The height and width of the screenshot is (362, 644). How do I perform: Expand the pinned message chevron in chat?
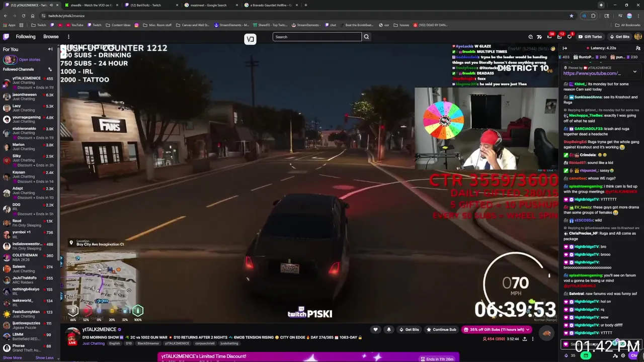[x=635, y=72]
